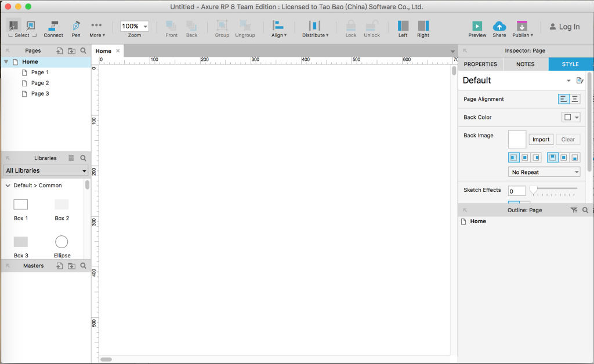Image resolution: width=594 pixels, height=364 pixels.
Task: Click the Clear back image button
Action: [x=568, y=139]
